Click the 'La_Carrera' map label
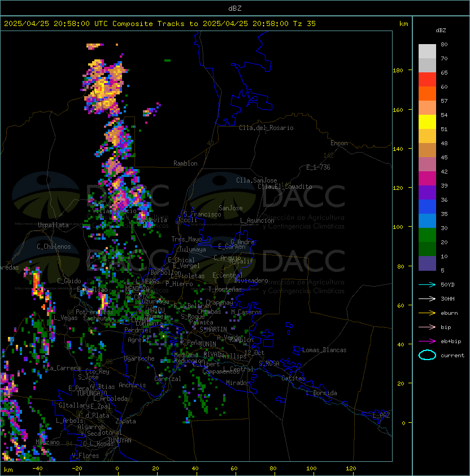The height and width of the screenshot is (476, 470). (x=63, y=368)
